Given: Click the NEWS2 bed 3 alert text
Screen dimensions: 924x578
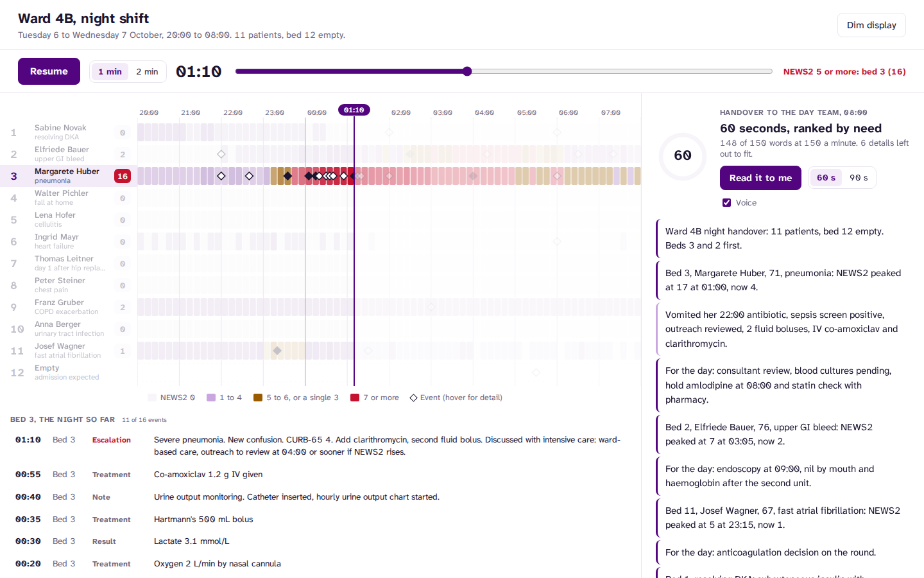Looking at the screenshot, I should (x=844, y=72).
